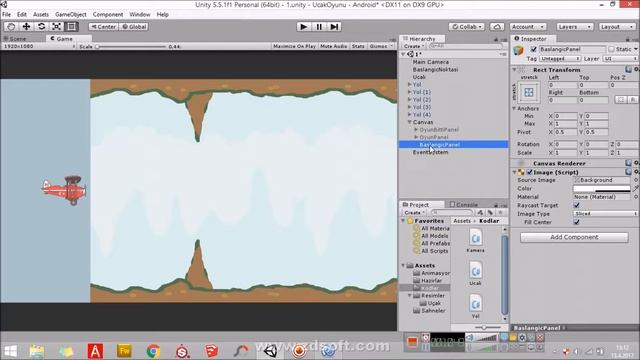Screen dimensions: 640x360
Task: Toggle Raycast Target checkbox
Action: coord(576,205)
